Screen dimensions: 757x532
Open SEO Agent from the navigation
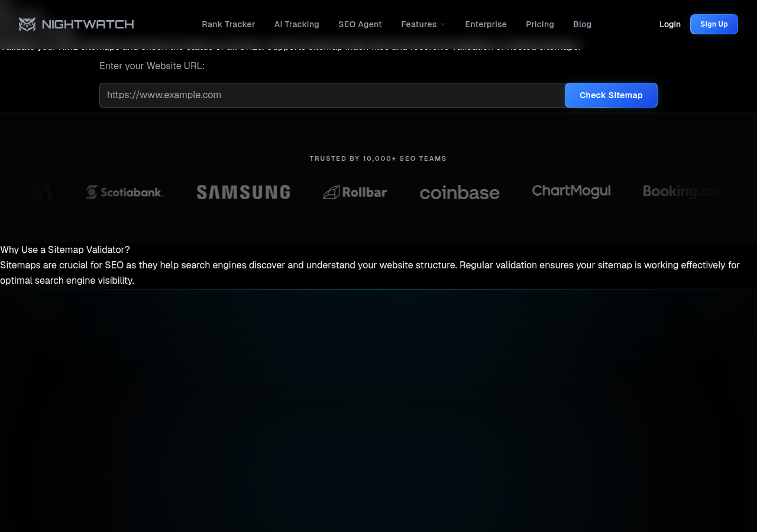tap(360, 24)
